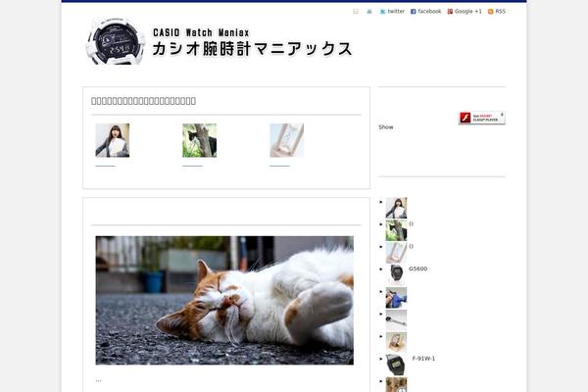Click the ellipsis text below the cat photo

[x=98, y=381]
